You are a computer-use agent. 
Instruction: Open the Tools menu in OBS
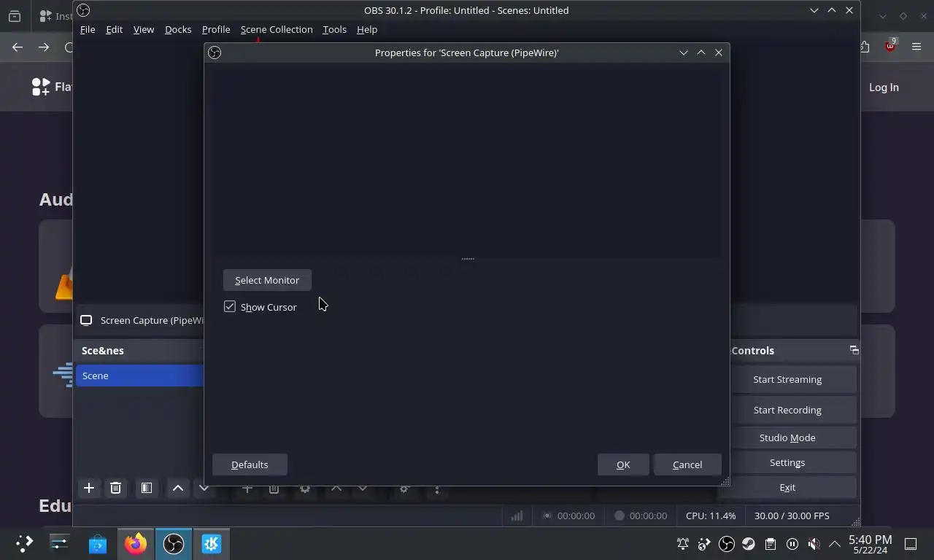coord(334,29)
